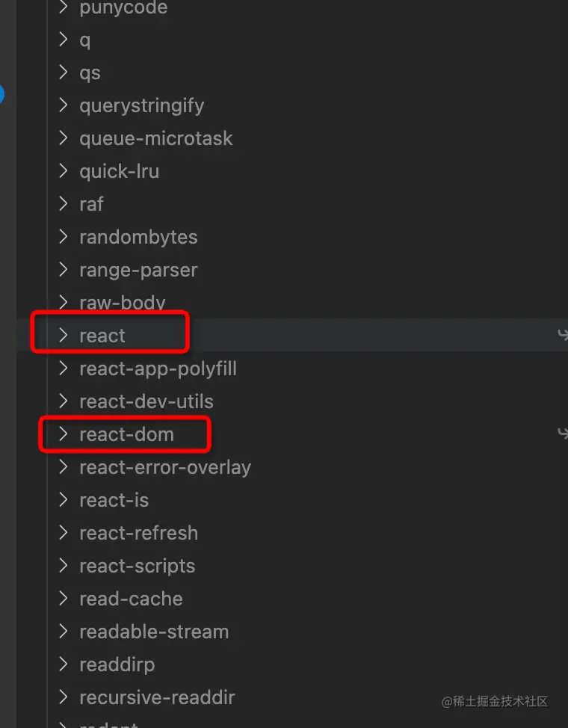
Task: Select the raw-body folder
Action: (x=122, y=303)
